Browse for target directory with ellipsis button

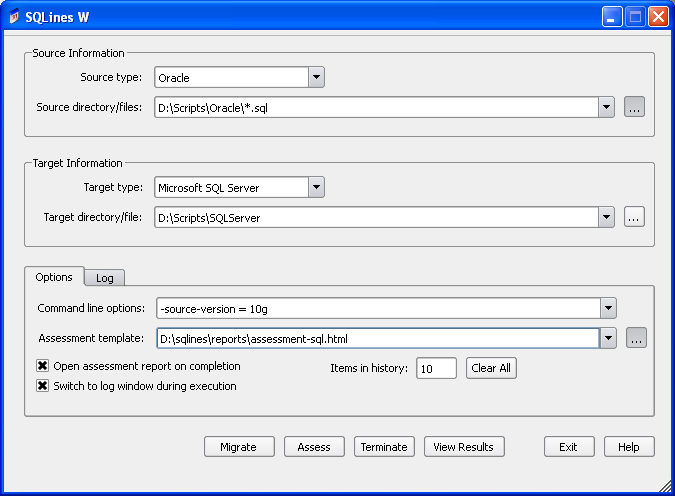(x=634, y=216)
